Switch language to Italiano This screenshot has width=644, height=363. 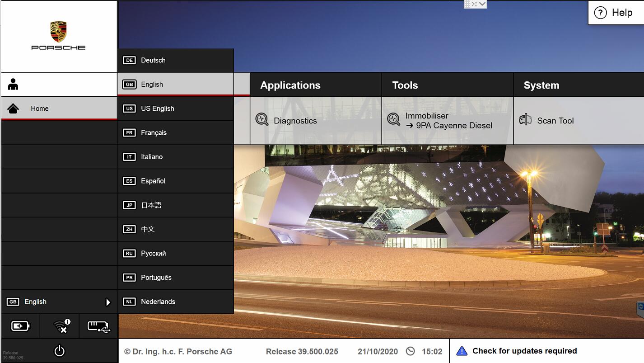click(x=176, y=157)
